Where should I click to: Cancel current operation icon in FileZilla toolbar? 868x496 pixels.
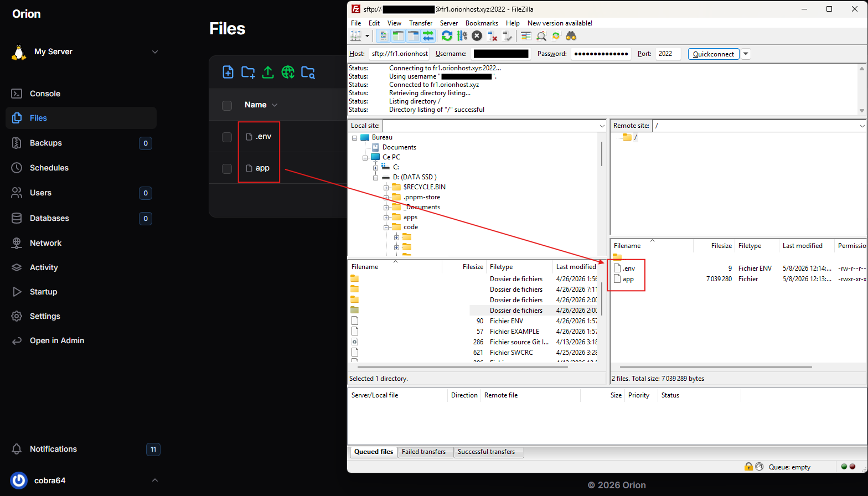click(477, 36)
